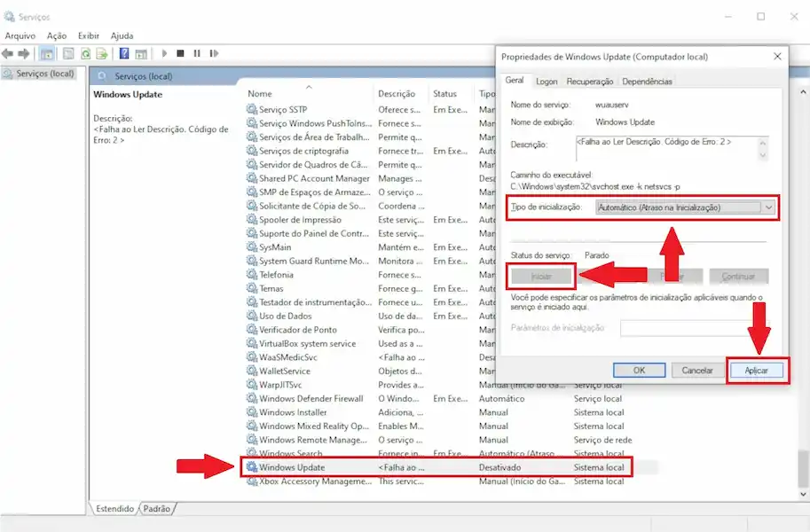Click the Desativado cell of Windows Update
Screen dimensions: 810x532
(x=499, y=467)
